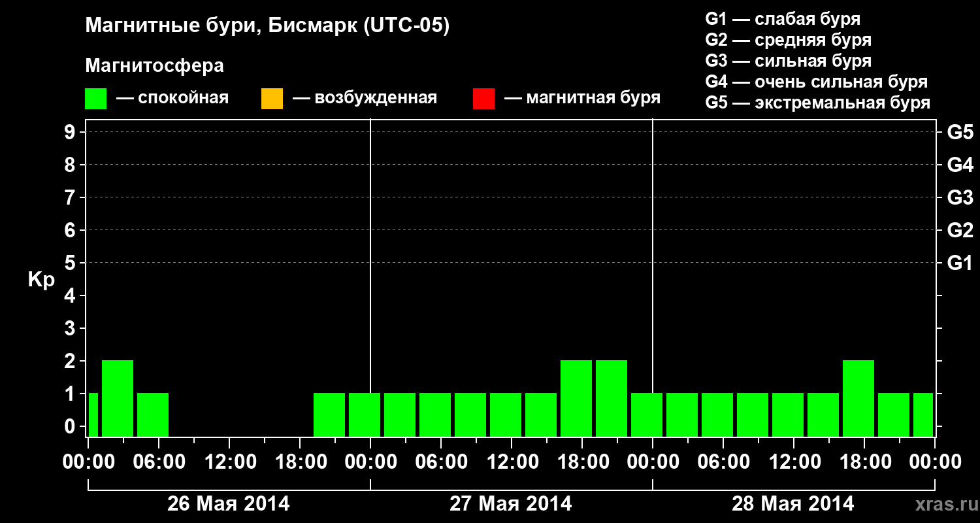The height and width of the screenshot is (523, 980).
Task: Click the Kp 2 bar starting before 18:00 on 27 Мая
Action: pos(576,398)
